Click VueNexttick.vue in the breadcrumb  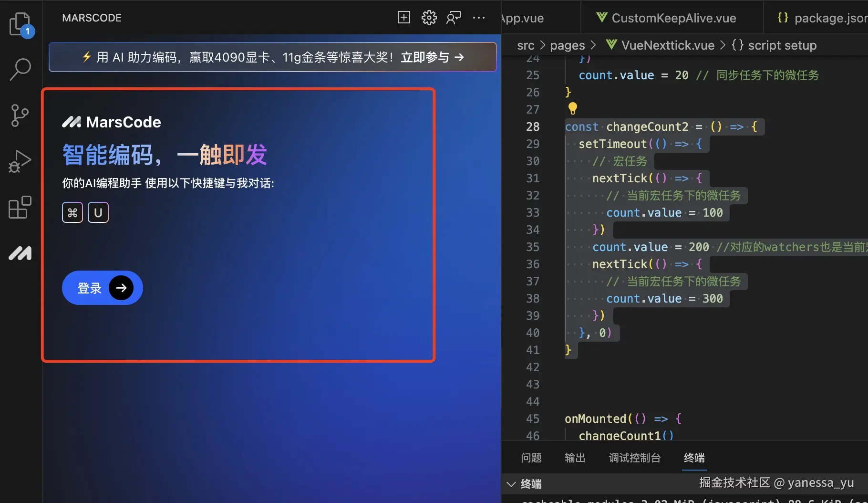(x=660, y=45)
